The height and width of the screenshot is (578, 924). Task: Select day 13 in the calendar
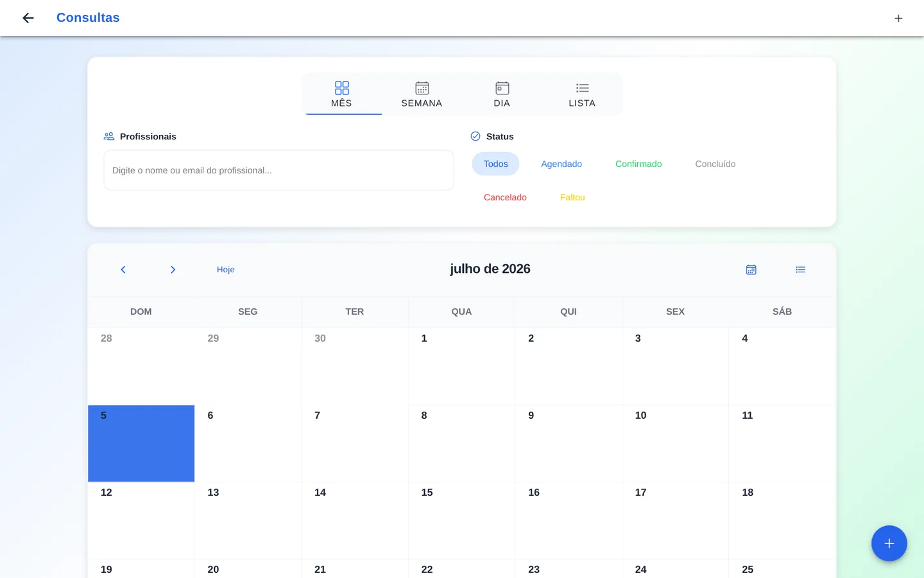(x=248, y=520)
